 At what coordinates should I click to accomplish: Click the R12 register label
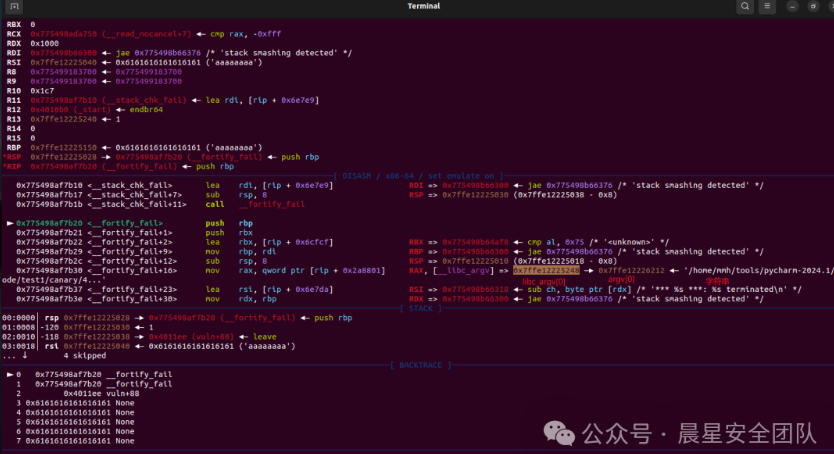point(13,109)
